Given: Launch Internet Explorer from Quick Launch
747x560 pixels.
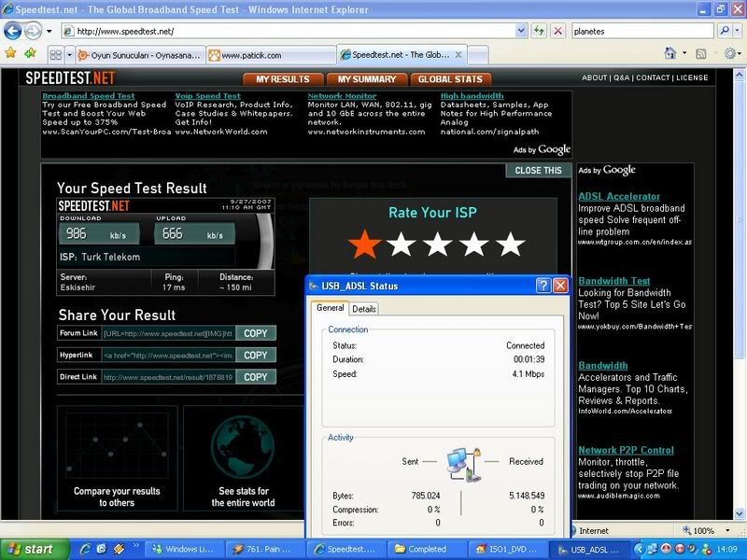Looking at the screenshot, I should (x=85, y=549).
